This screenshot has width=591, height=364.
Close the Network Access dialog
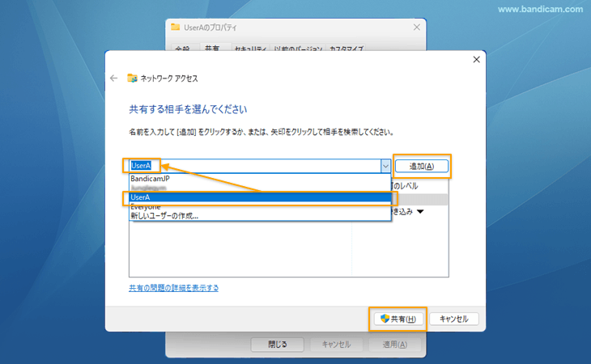coord(476,60)
